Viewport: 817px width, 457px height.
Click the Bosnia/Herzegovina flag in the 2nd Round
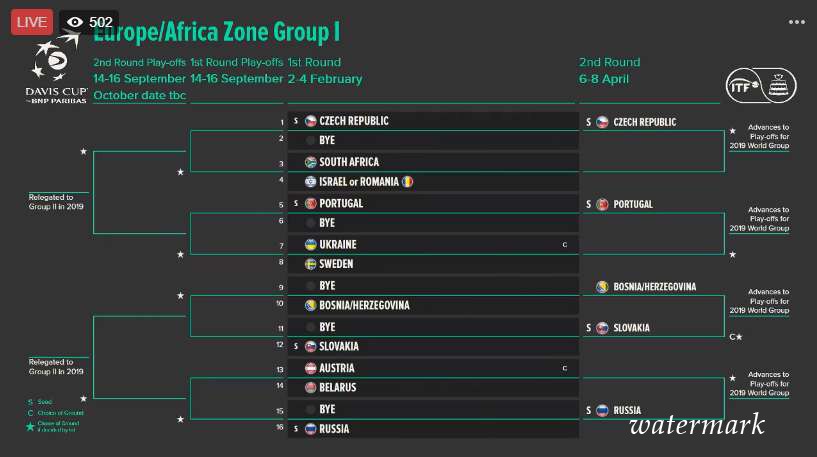[x=602, y=287]
